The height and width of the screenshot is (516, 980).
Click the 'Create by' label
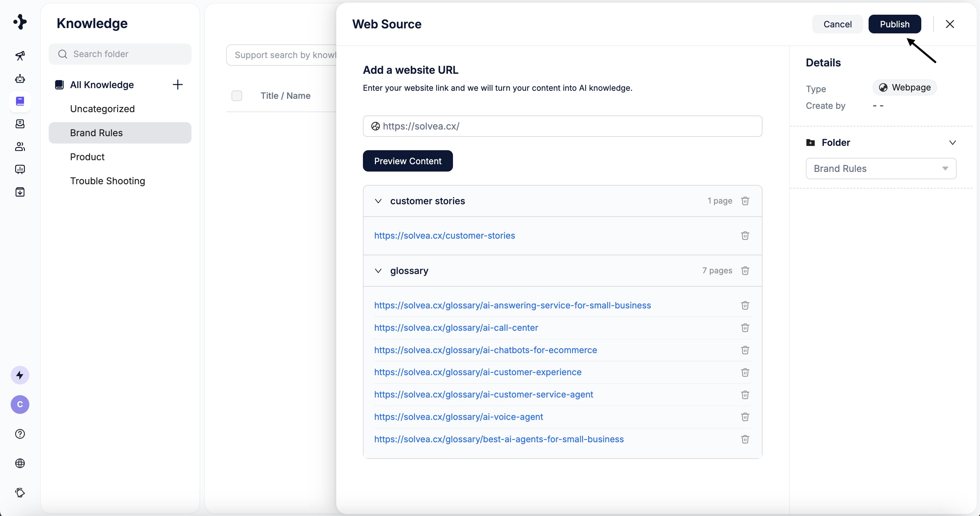click(825, 106)
